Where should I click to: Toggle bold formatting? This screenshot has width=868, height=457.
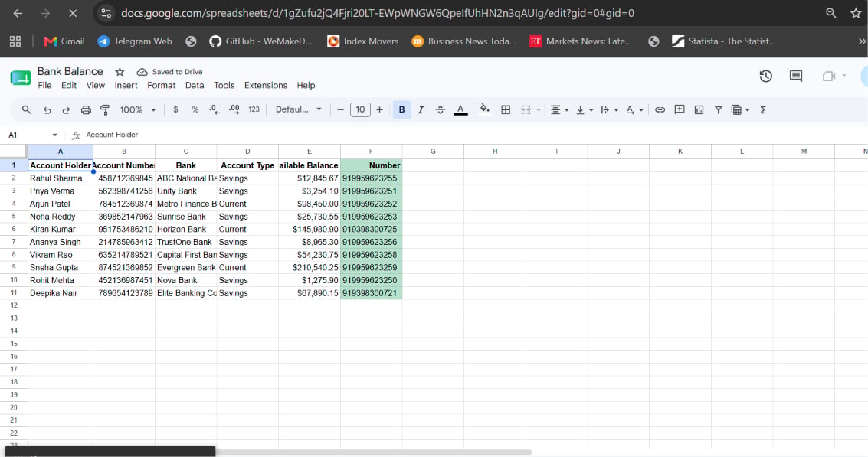click(402, 109)
